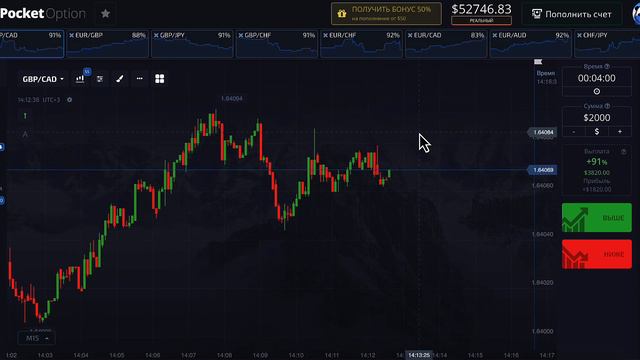Click the 1.64084 price level label
The height and width of the screenshot is (360, 640).
coord(542,132)
